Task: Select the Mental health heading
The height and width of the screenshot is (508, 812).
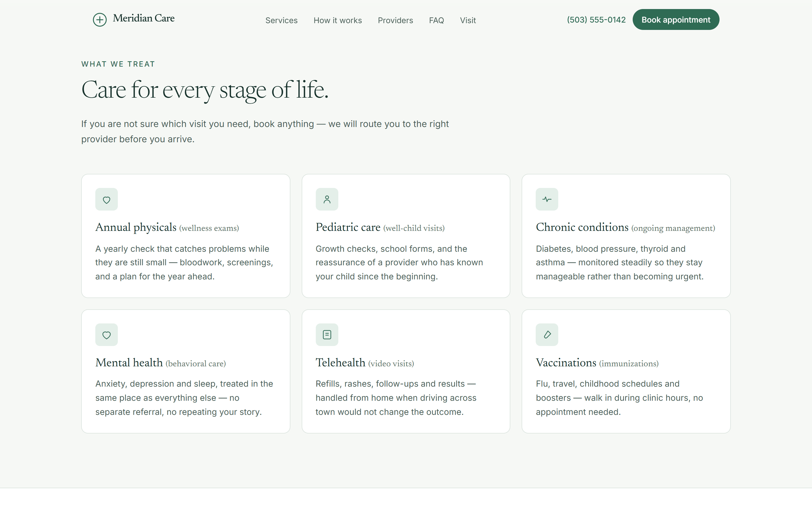Action: pos(129,363)
